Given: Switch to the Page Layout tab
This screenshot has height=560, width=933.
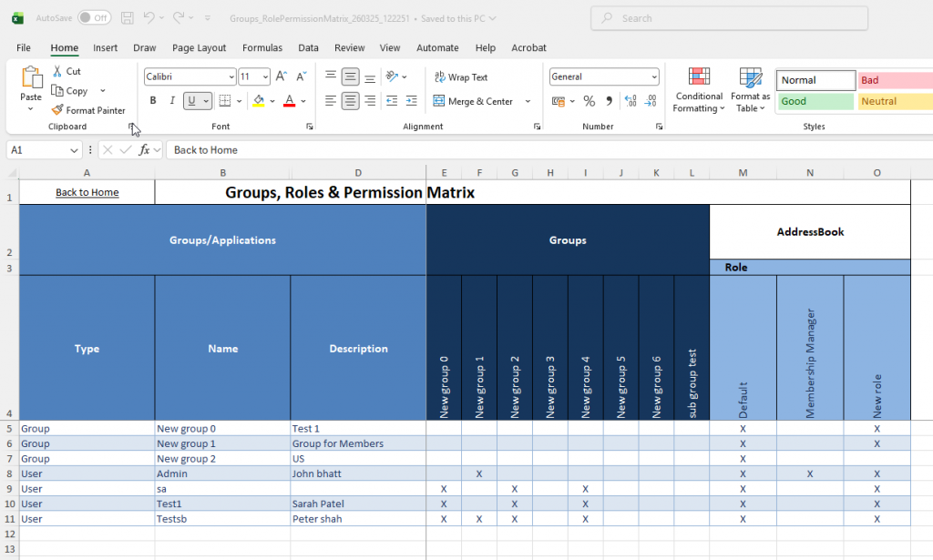Looking at the screenshot, I should (199, 48).
